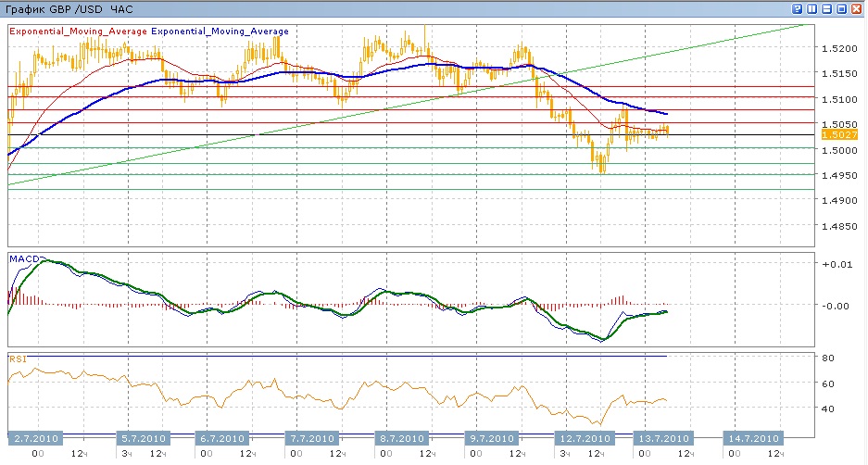Image resolution: width=868 pixels, height=465 pixels.
Task: Close the GBP/USD chart window
Action: tap(857, 8)
